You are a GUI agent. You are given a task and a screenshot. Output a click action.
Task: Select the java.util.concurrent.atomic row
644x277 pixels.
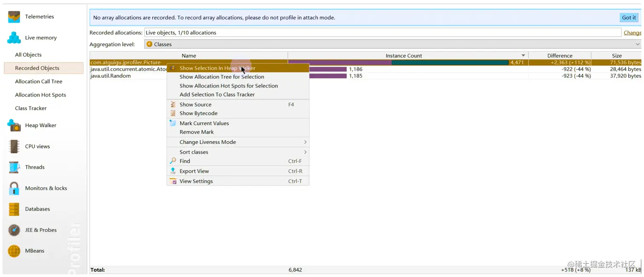365,69
